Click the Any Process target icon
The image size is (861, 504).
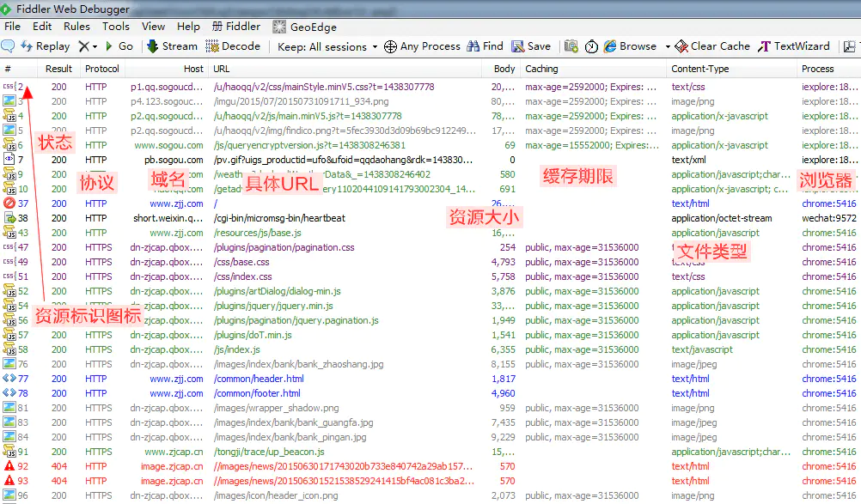[x=390, y=46]
